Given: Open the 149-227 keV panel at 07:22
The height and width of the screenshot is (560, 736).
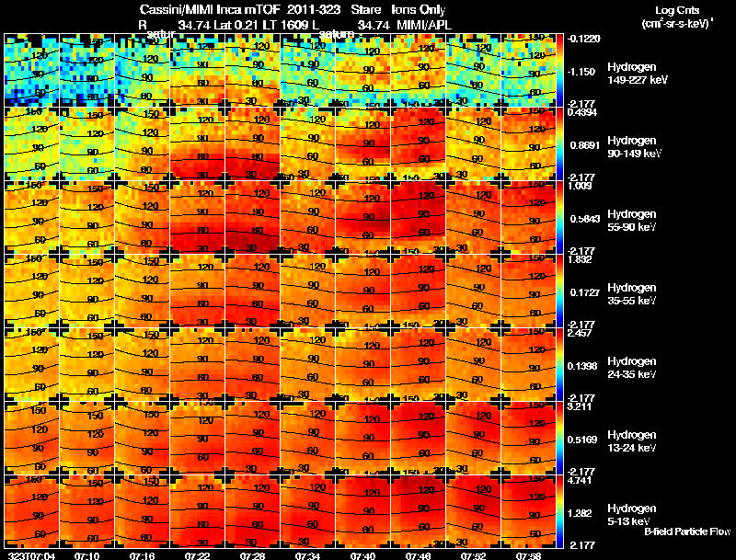Looking at the screenshot, I should pos(197,71).
